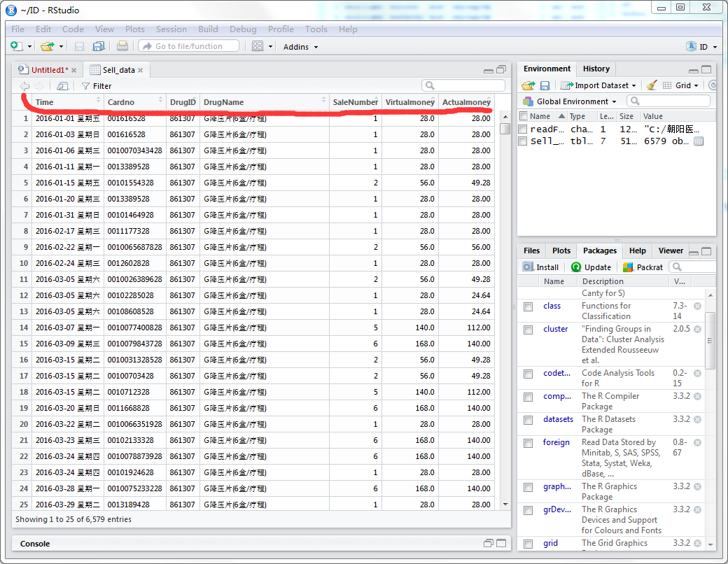Click the Save All documents icon
Image resolution: width=728 pixels, height=564 pixels.
click(x=99, y=46)
